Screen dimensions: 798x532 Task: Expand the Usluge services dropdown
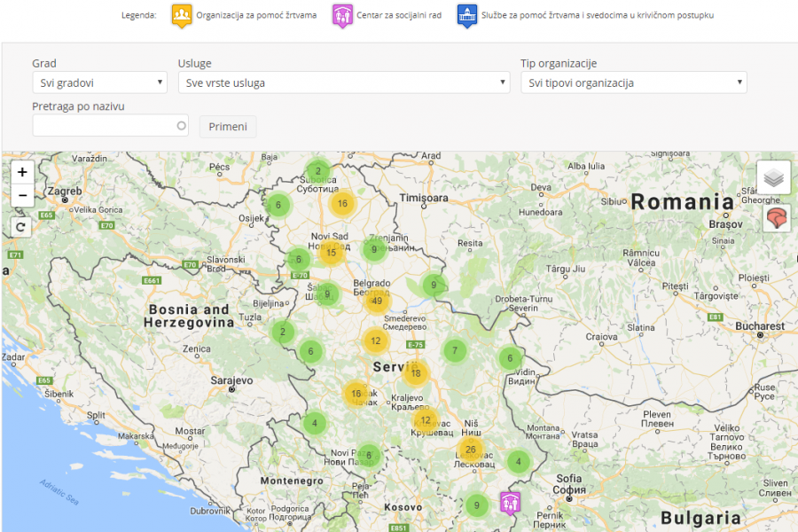(x=343, y=83)
